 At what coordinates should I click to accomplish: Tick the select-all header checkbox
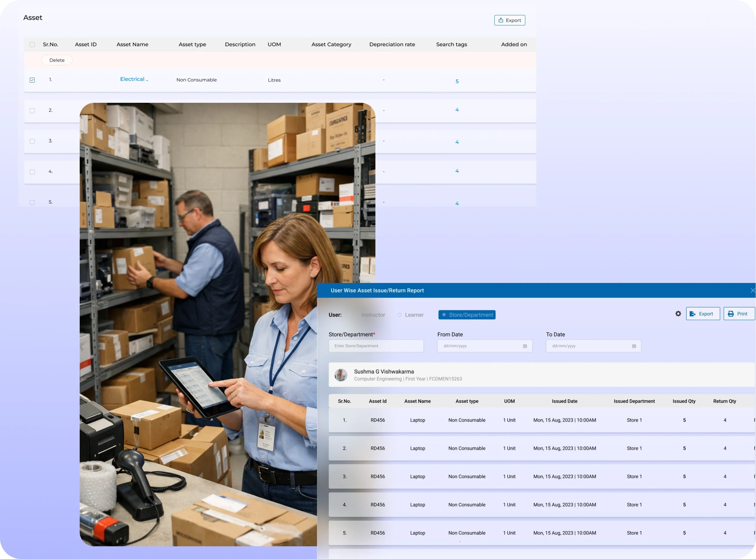[x=32, y=45]
